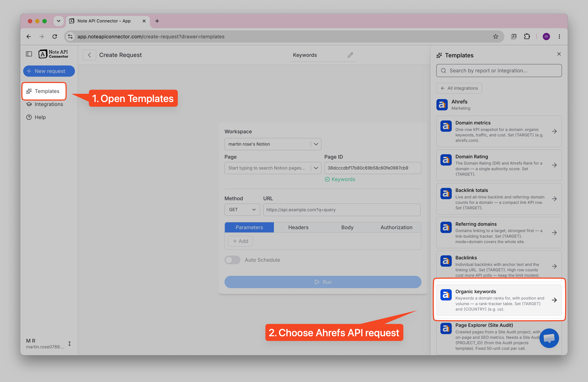Open the GET method dropdown
The height and width of the screenshot is (382, 588).
pyautogui.click(x=242, y=209)
